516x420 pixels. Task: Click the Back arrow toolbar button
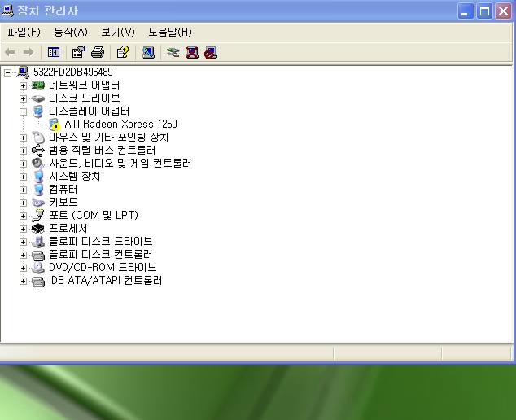click(x=10, y=52)
